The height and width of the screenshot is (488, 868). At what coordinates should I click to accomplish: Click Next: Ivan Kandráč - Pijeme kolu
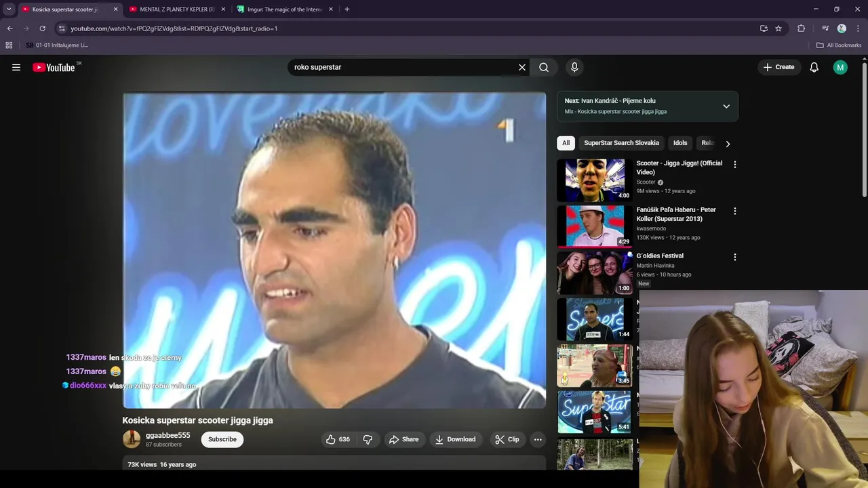pyautogui.click(x=610, y=101)
